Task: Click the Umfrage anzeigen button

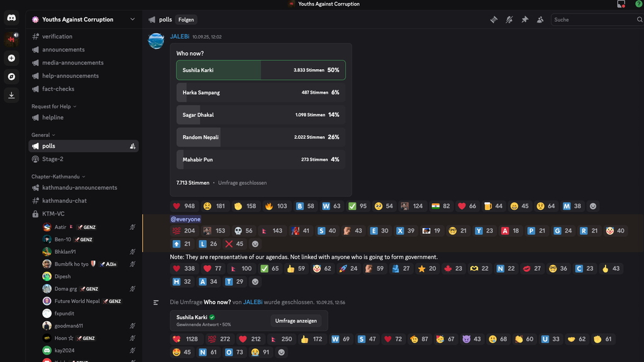Action: (x=296, y=321)
